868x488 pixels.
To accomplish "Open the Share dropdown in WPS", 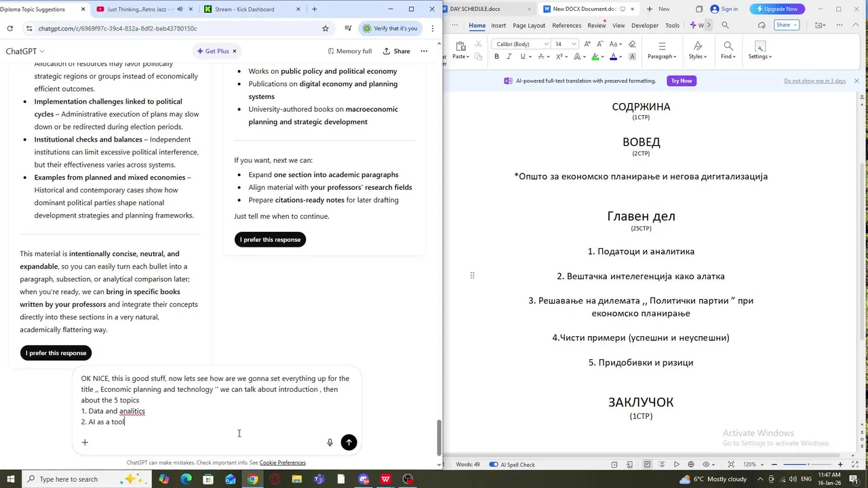I will click(x=786, y=25).
